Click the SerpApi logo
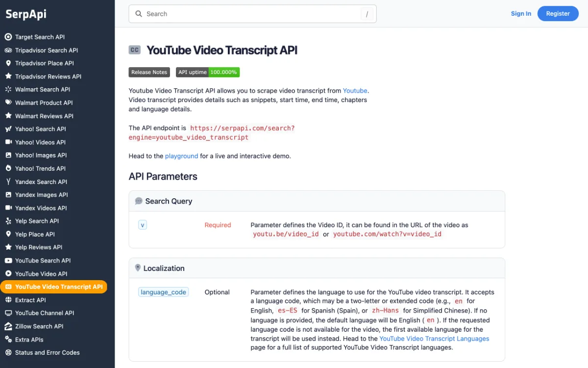 26,14
